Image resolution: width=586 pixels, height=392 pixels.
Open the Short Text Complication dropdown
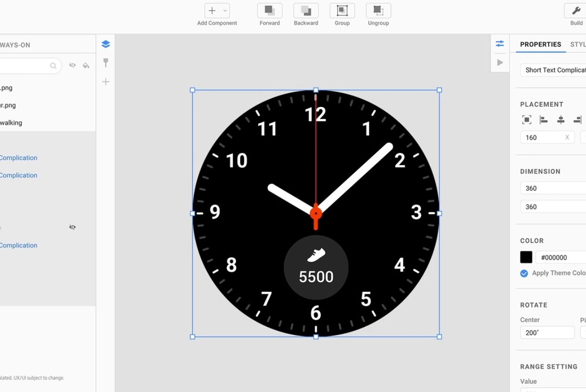pos(554,70)
